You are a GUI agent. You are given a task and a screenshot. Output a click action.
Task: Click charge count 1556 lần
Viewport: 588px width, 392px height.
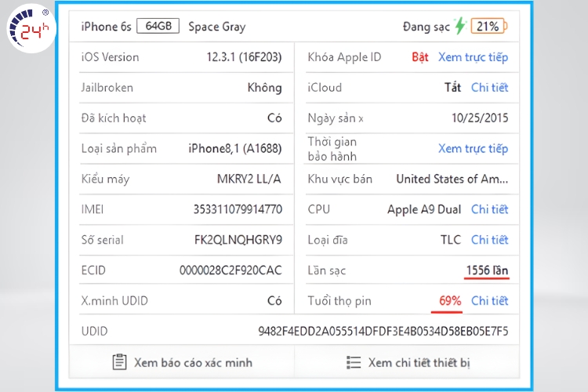(487, 270)
